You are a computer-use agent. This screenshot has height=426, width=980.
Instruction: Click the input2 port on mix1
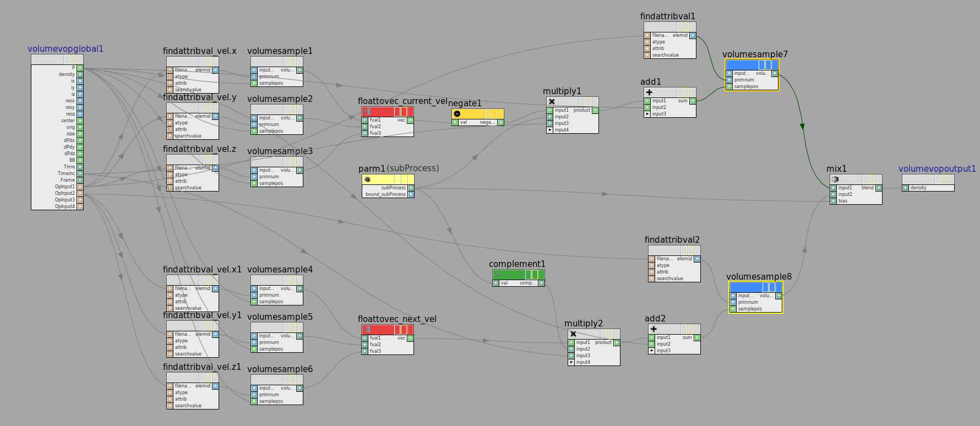tap(833, 194)
